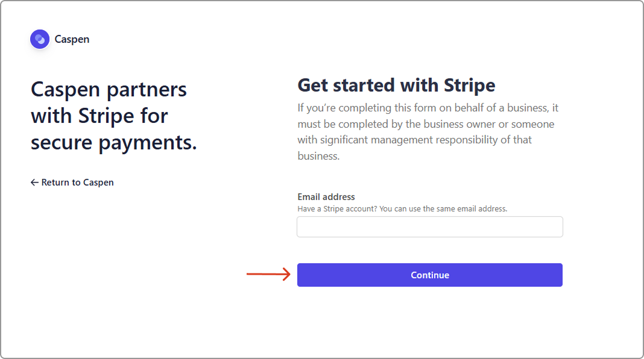Click the Caspen brand name text
This screenshot has height=359, width=644.
tap(72, 39)
